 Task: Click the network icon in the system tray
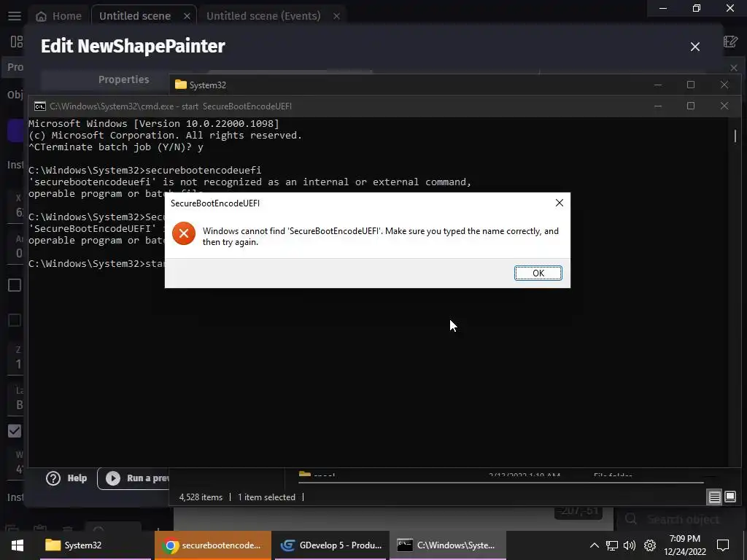(x=612, y=545)
